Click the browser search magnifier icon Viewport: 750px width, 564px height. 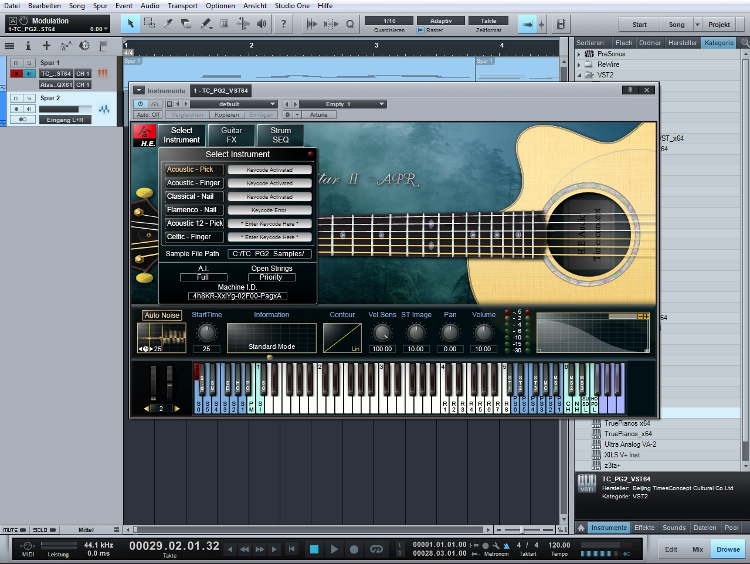[745, 43]
